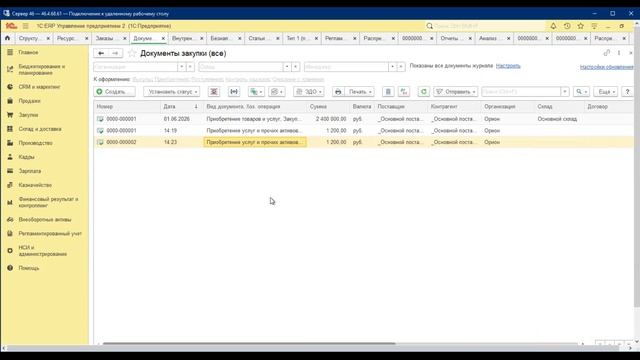
Task: Open Кадры sidebar section
Action: tap(27, 157)
